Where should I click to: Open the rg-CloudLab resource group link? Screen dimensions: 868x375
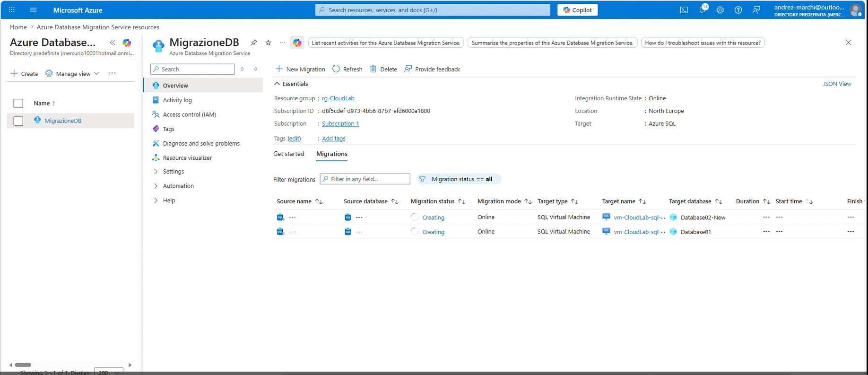click(x=338, y=98)
